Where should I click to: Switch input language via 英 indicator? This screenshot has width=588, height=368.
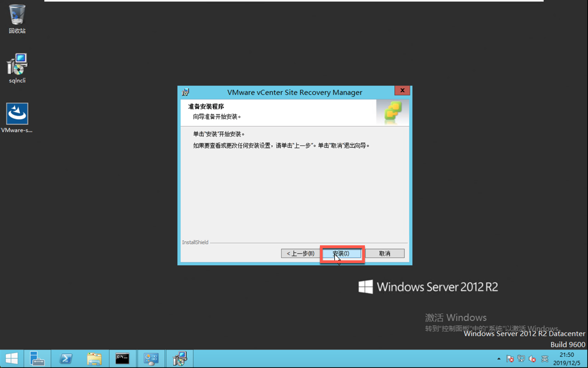pyautogui.click(x=545, y=359)
